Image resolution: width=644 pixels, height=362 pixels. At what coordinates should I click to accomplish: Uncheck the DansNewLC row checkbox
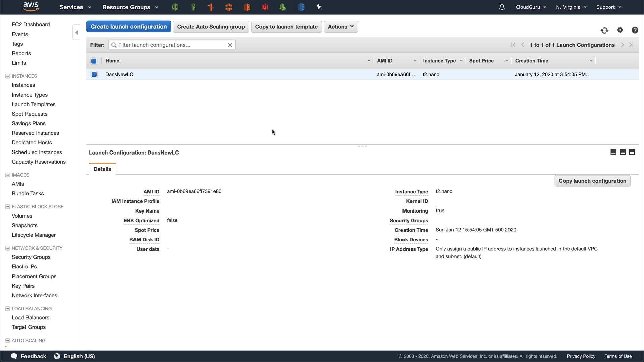pyautogui.click(x=94, y=74)
